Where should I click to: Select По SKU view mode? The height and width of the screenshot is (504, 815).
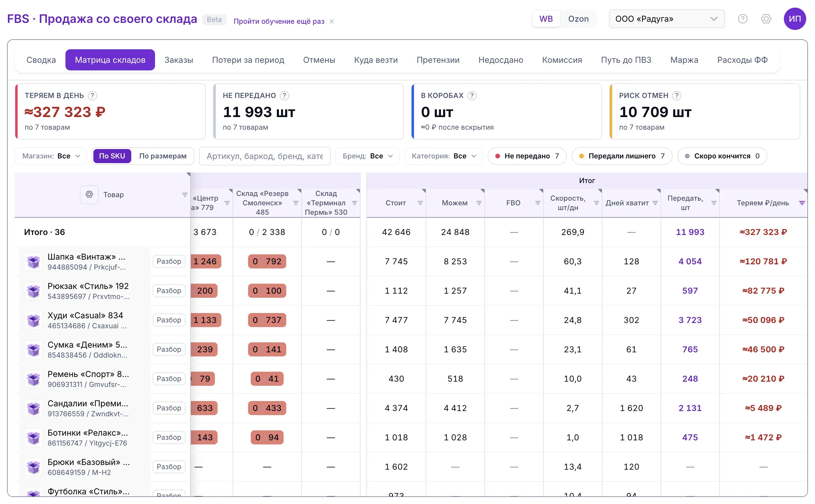(x=112, y=156)
